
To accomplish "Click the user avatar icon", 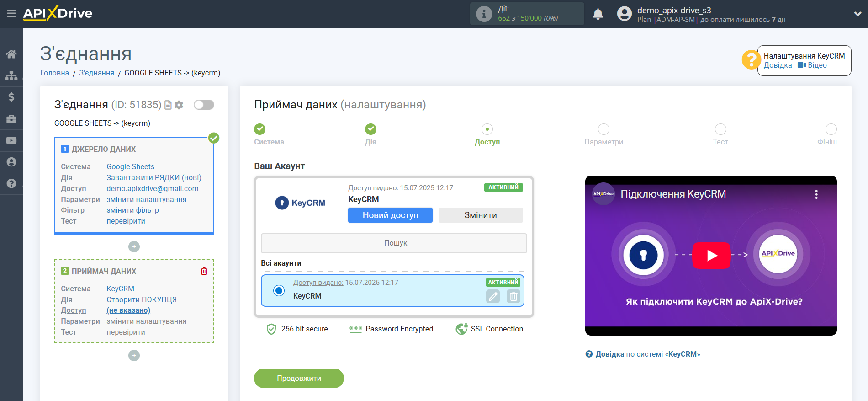I will tap(624, 14).
